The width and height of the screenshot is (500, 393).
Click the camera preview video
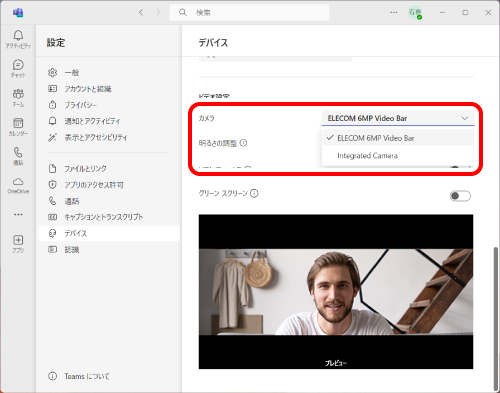(x=336, y=292)
